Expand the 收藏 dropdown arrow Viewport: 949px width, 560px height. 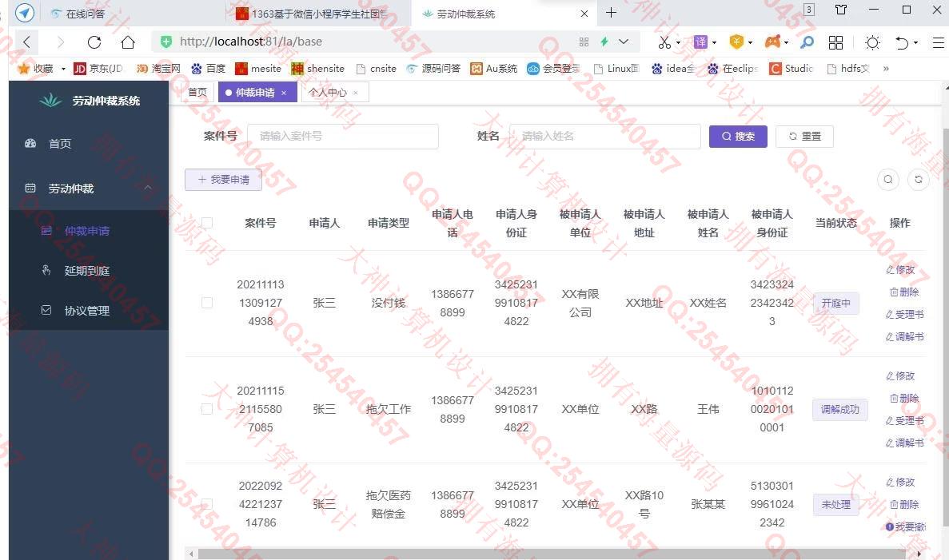coord(63,69)
